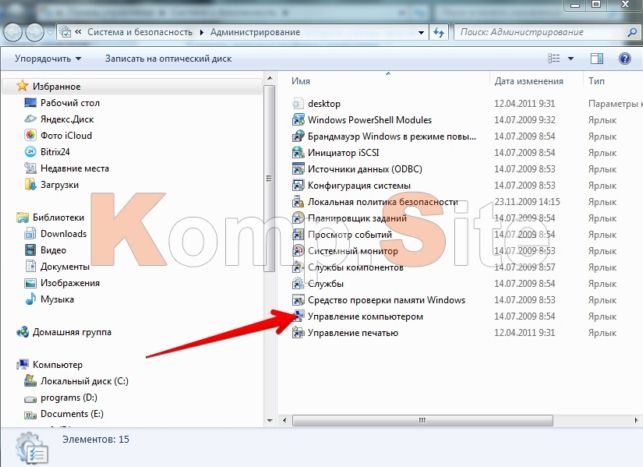Viewport: 643px width, 467px height.
Task: Select Конфигурация системы shortcut icon
Action: coord(298,185)
